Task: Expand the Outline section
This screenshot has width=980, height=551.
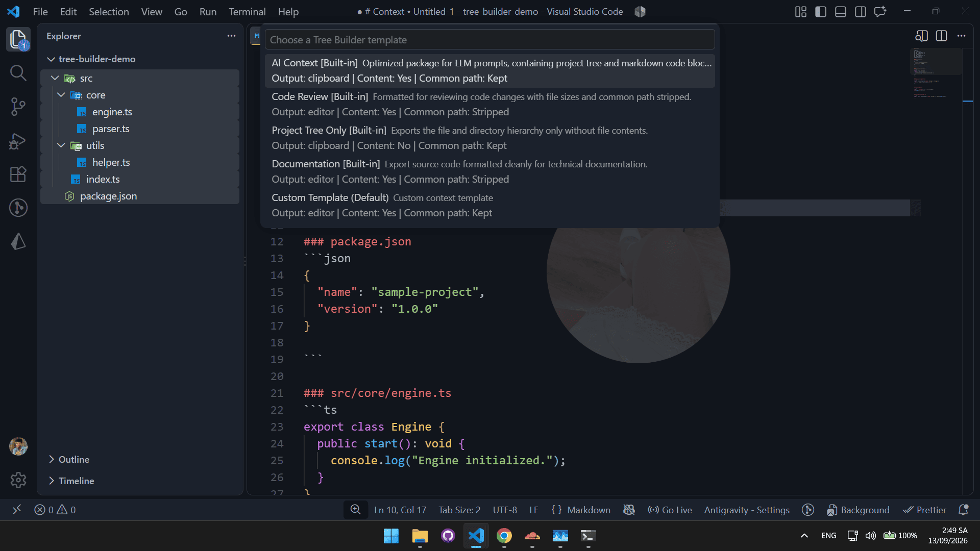Action: (x=140, y=459)
